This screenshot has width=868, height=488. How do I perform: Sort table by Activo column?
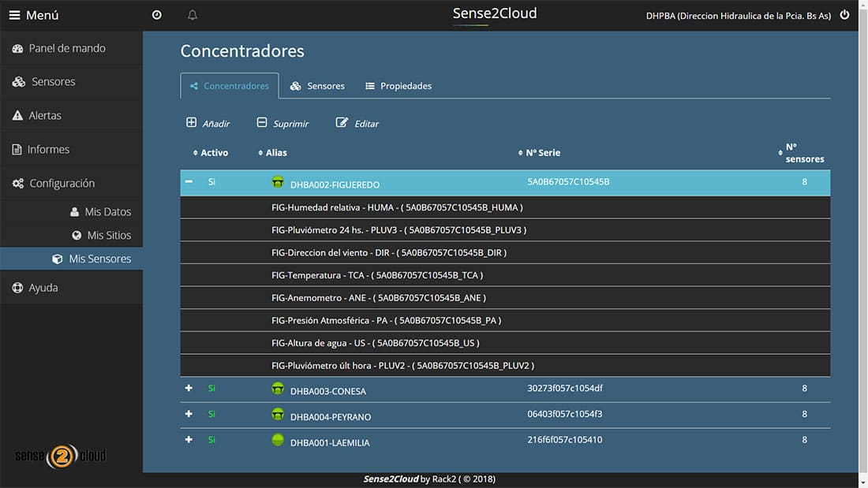pos(211,153)
